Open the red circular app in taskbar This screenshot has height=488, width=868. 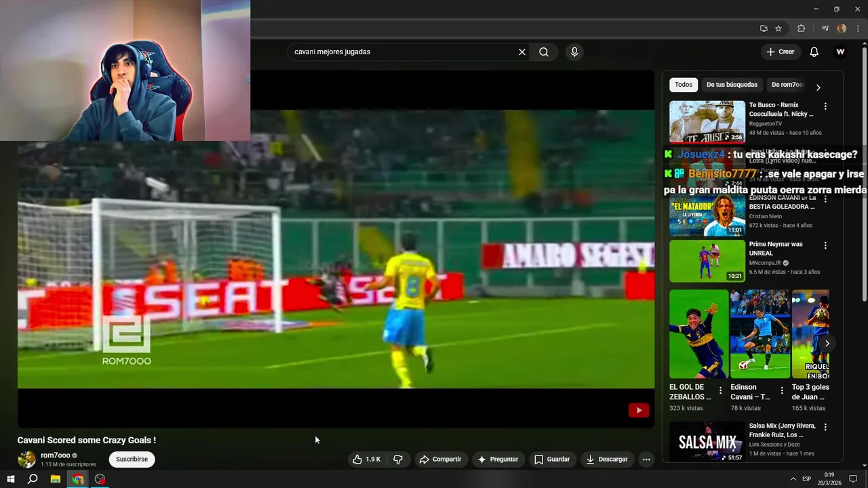pos(100,479)
